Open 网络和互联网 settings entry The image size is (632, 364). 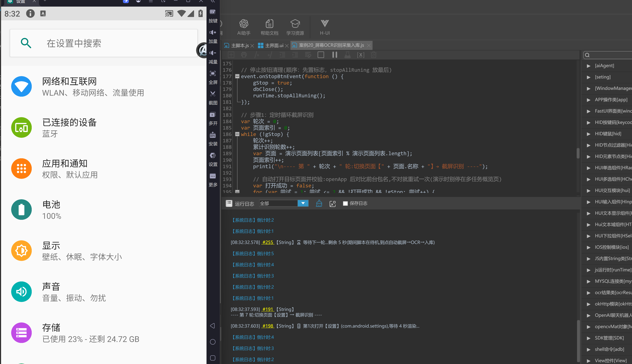pos(104,87)
